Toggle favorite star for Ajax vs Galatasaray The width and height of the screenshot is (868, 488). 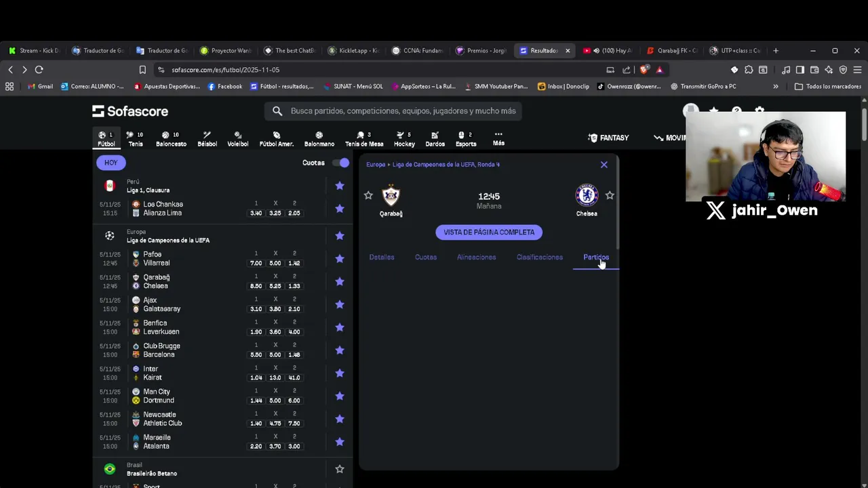pos(340,304)
